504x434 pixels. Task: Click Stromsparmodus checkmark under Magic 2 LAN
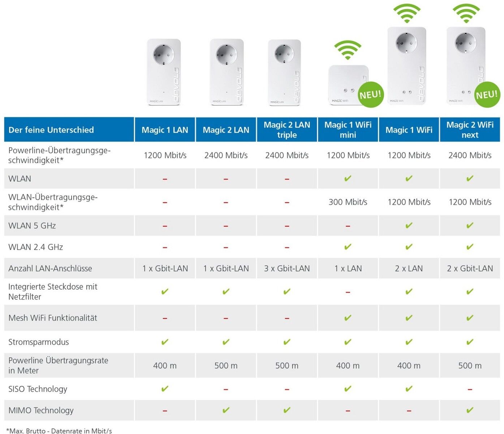click(x=226, y=342)
